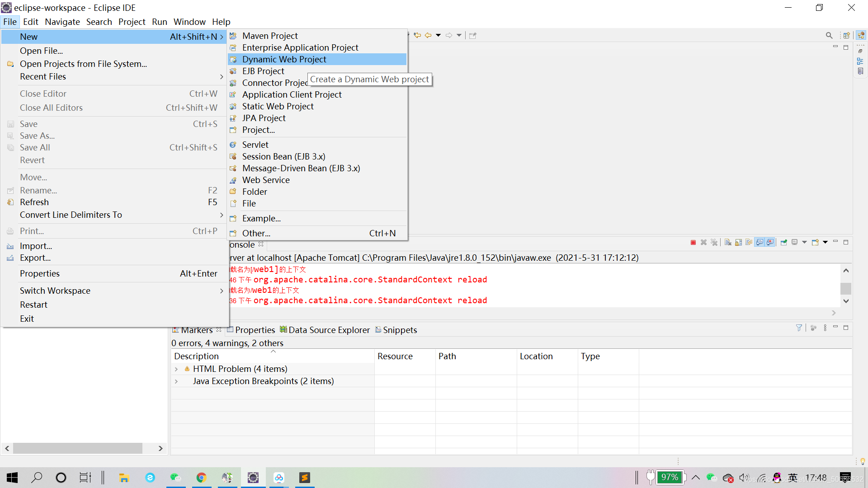Choose Dynamic Web Project entry

point(317,59)
